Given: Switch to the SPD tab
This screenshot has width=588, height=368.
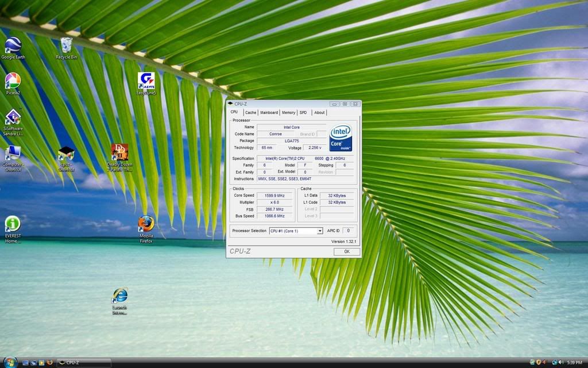Looking at the screenshot, I should (303, 113).
